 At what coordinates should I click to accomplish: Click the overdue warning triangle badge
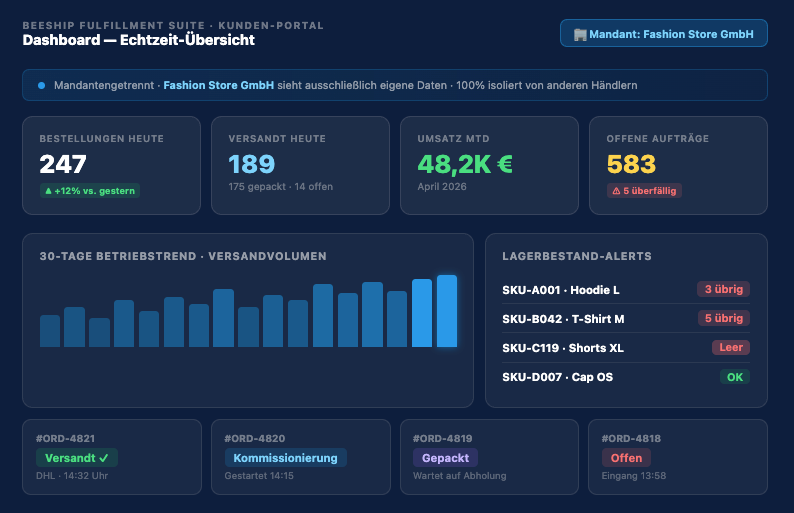[x=645, y=191]
